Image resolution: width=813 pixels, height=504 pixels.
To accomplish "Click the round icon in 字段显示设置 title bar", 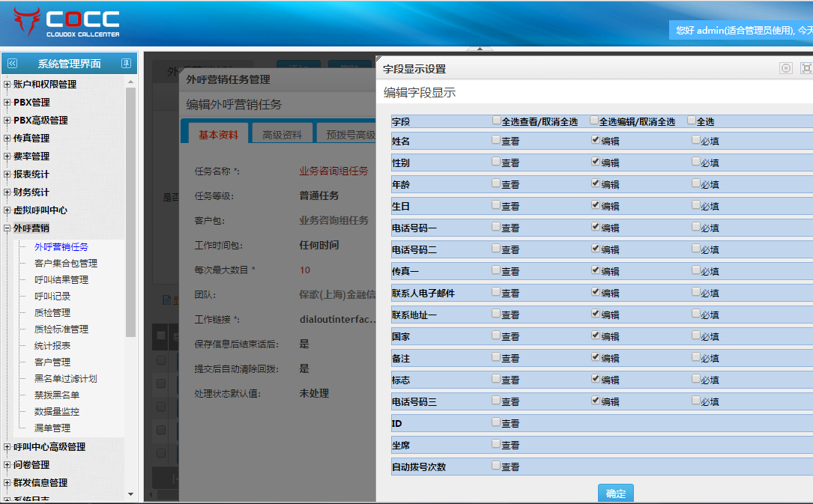I will (785, 68).
